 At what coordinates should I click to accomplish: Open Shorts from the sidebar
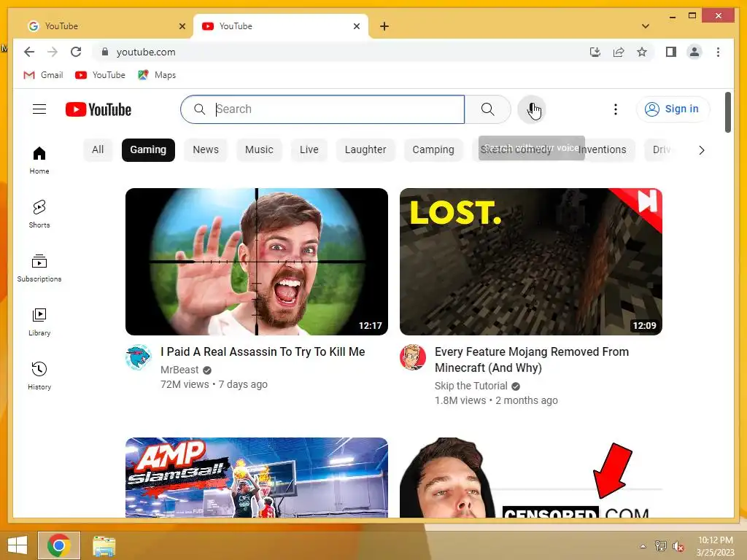point(39,214)
